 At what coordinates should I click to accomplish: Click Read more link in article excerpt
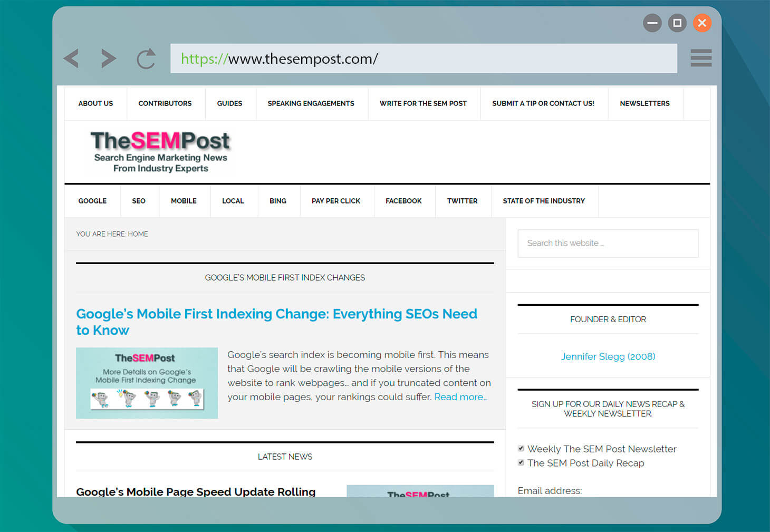(x=460, y=397)
